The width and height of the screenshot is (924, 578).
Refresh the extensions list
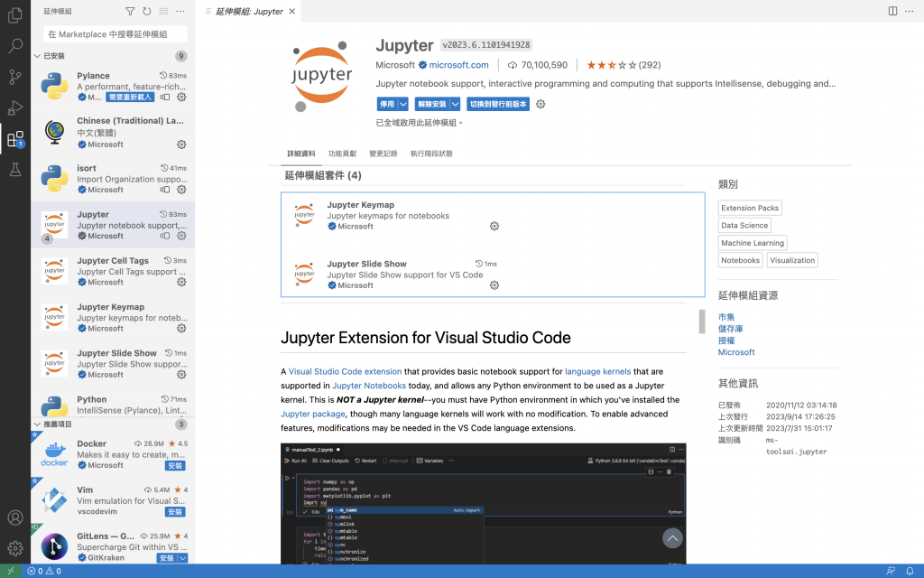[147, 11]
